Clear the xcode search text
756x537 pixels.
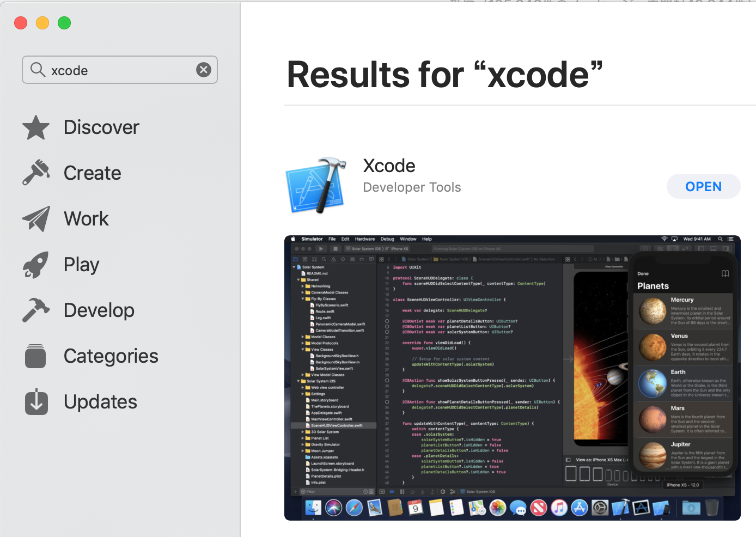coord(204,70)
